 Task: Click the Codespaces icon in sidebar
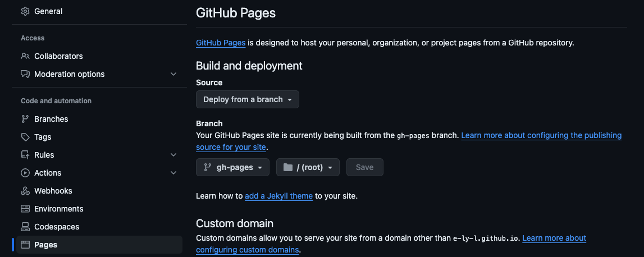(x=25, y=227)
